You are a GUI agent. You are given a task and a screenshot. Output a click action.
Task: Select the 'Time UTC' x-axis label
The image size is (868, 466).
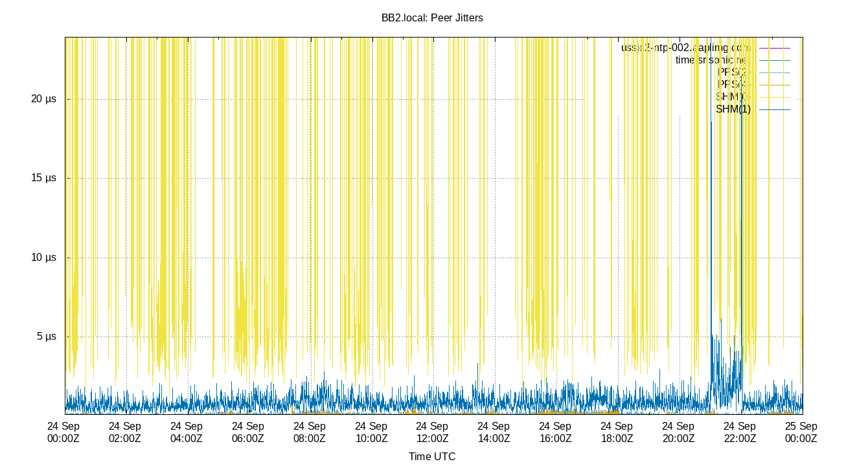432,456
